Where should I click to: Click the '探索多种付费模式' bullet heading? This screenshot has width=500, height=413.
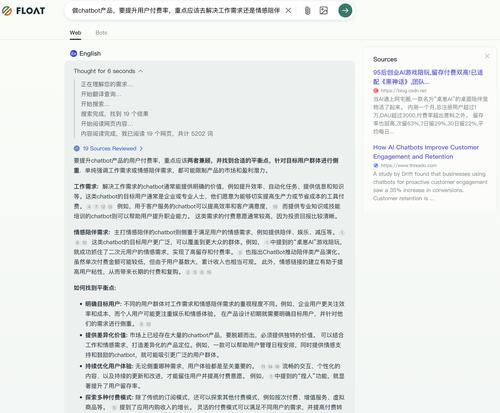(x=109, y=397)
